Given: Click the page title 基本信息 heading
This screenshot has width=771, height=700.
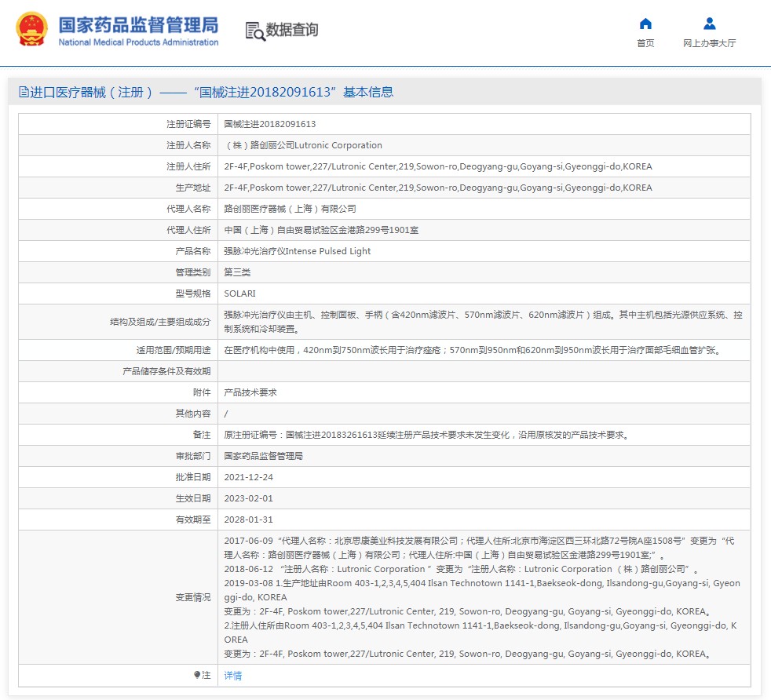Looking at the screenshot, I should (x=368, y=92).
